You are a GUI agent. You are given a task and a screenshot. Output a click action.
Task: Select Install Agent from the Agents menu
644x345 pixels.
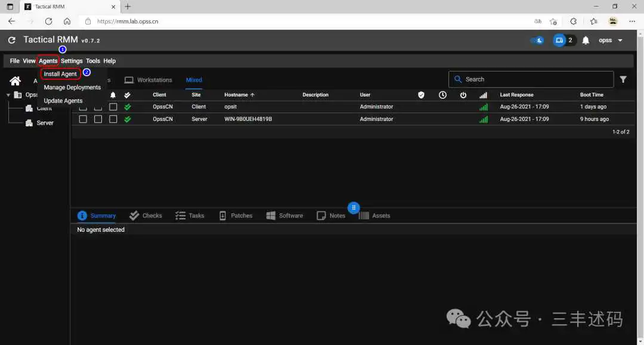(x=60, y=74)
